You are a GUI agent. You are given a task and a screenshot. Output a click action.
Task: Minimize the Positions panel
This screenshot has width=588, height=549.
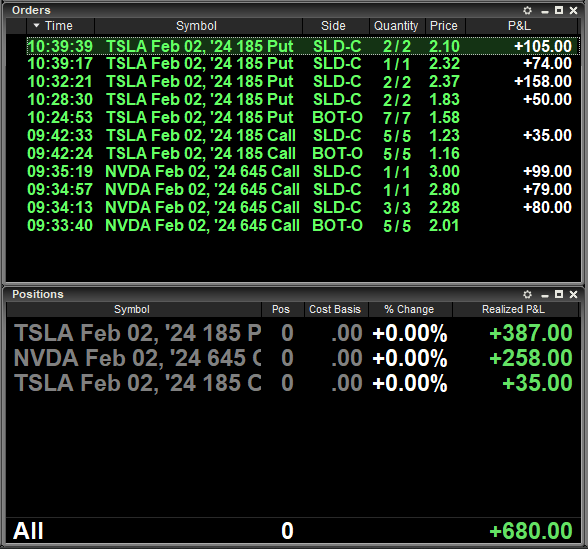click(545, 295)
